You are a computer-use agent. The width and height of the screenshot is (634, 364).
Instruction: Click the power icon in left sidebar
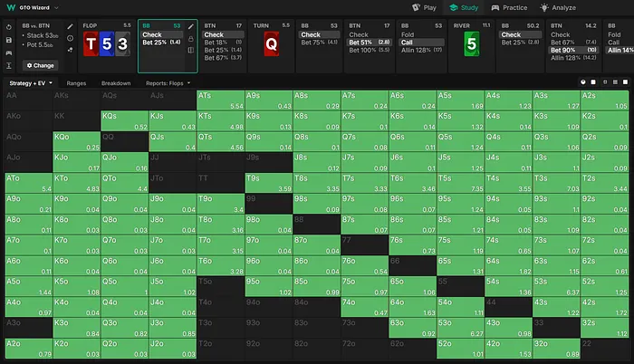[x=8, y=26]
